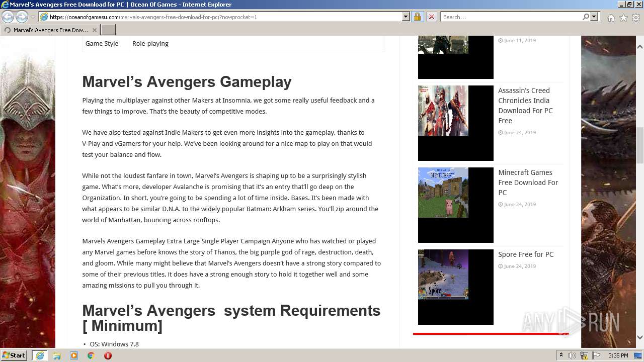Click the network connection tray icon
The image size is (644, 362).
pyautogui.click(x=584, y=355)
